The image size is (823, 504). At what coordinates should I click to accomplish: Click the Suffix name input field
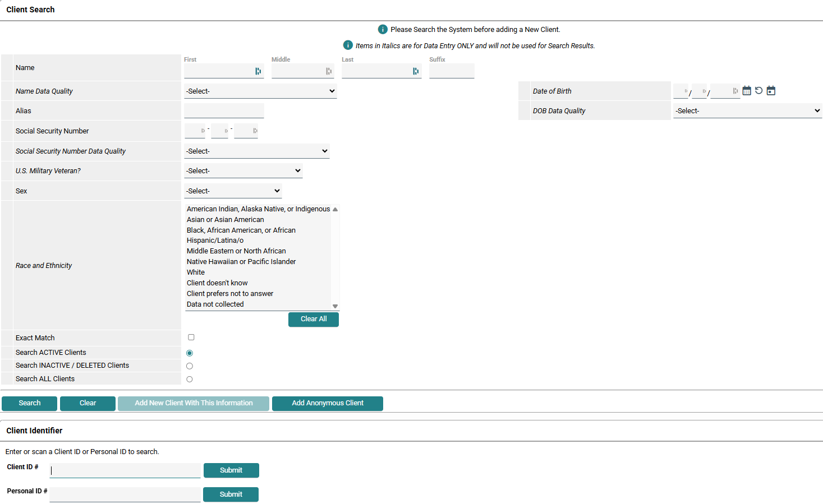(452, 71)
